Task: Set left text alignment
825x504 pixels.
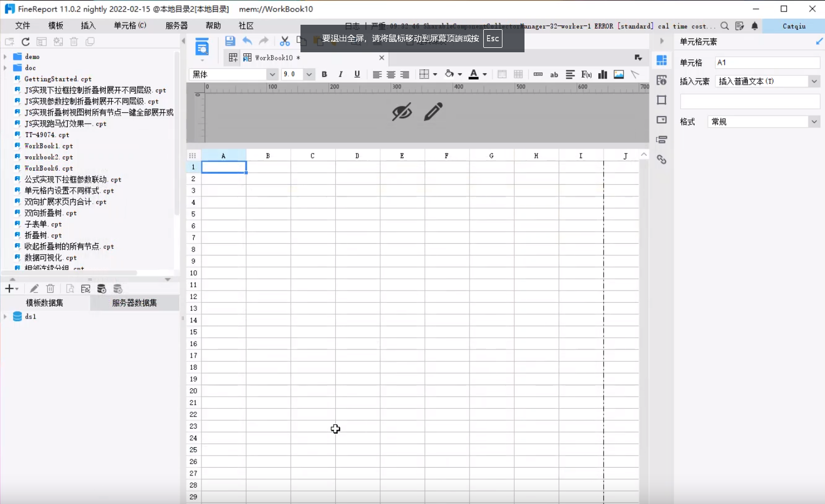Action: click(377, 74)
